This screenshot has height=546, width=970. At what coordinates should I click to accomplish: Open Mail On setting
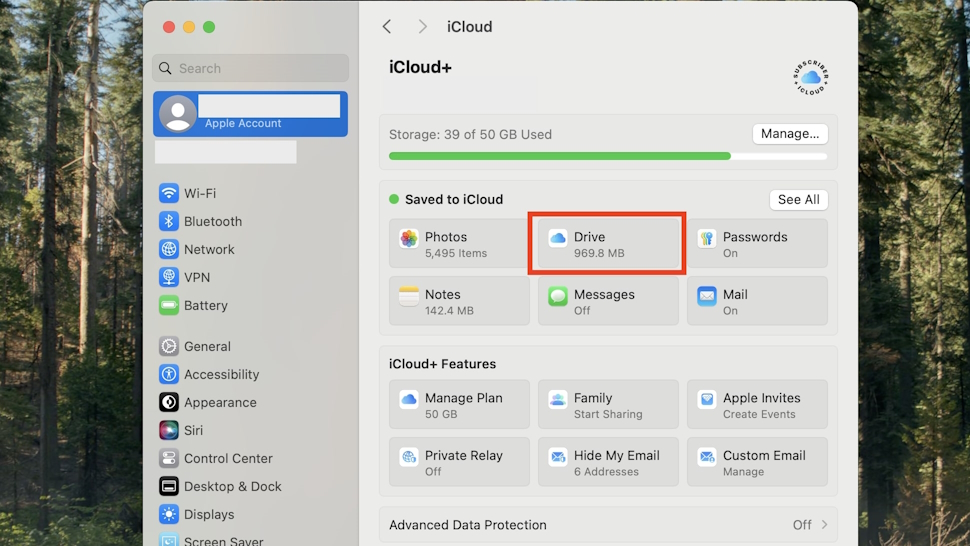click(757, 301)
